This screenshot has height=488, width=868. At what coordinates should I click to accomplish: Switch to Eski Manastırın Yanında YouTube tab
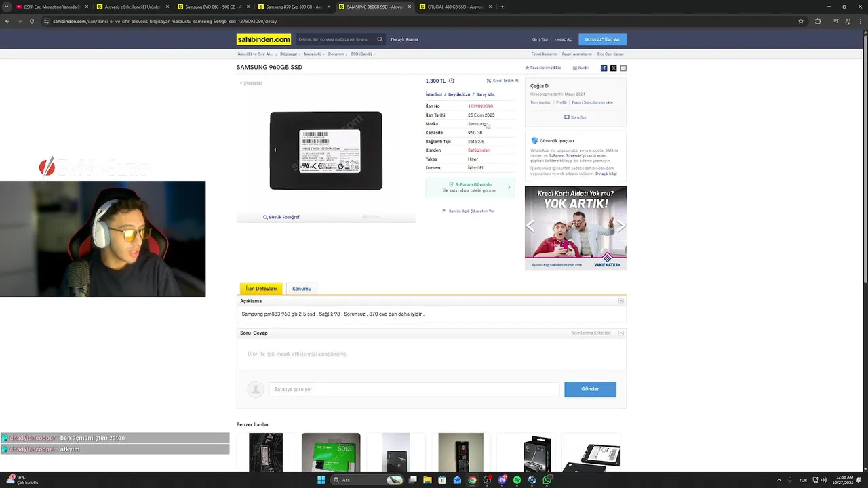(x=52, y=7)
